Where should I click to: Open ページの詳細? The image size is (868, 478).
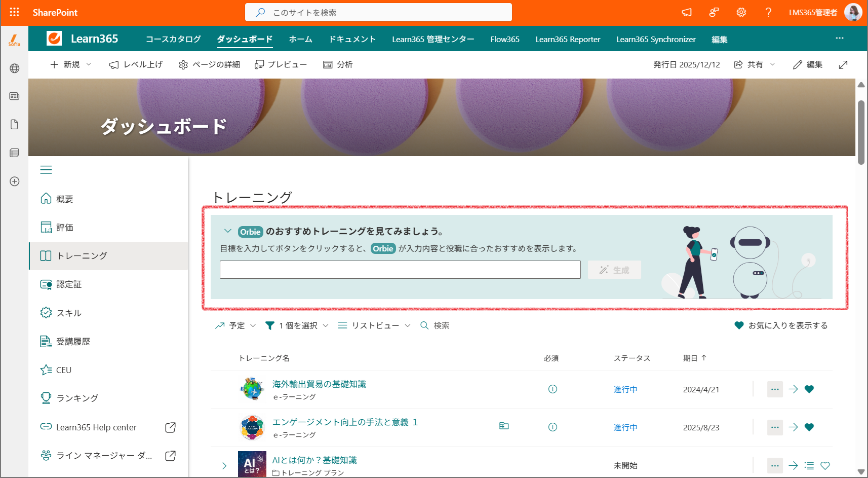click(209, 64)
